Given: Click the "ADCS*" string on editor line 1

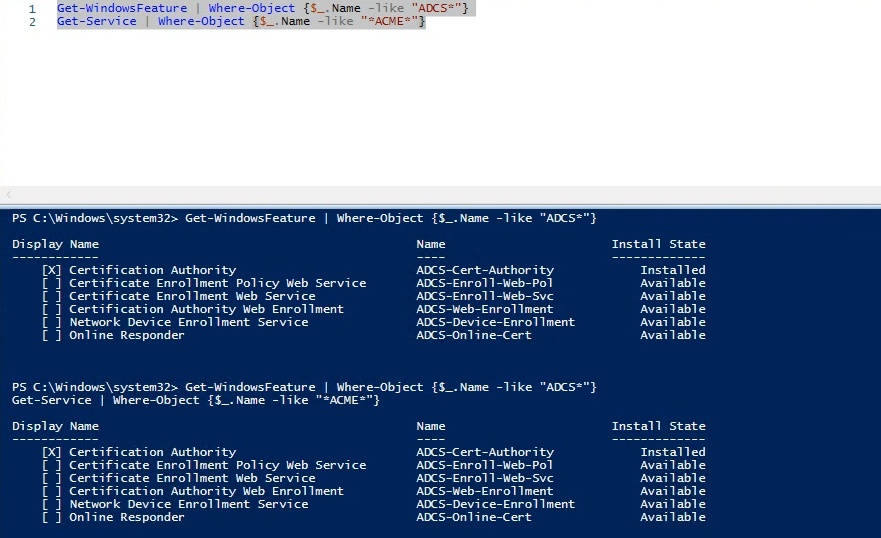Looking at the screenshot, I should pyautogui.click(x=440, y=8).
